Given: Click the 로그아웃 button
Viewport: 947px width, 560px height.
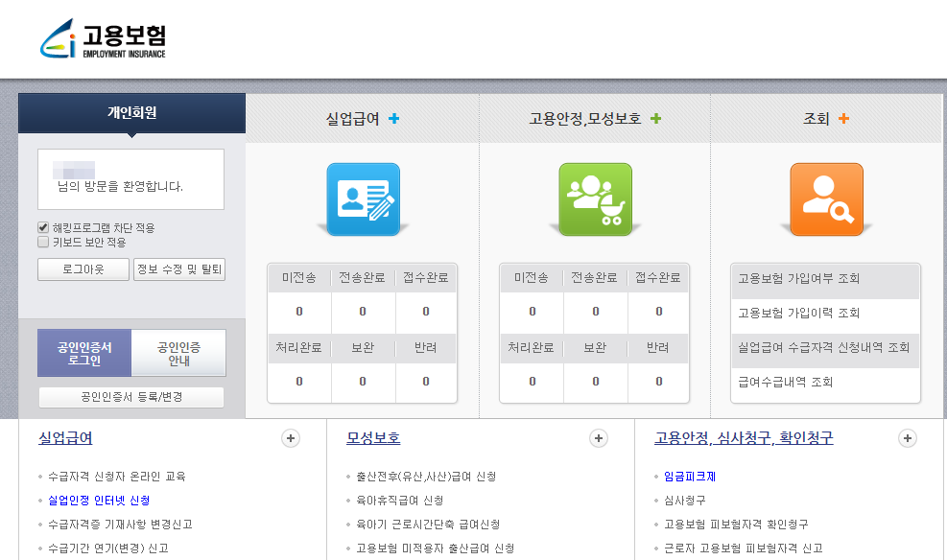Looking at the screenshot, I should [x=83, y=269].
